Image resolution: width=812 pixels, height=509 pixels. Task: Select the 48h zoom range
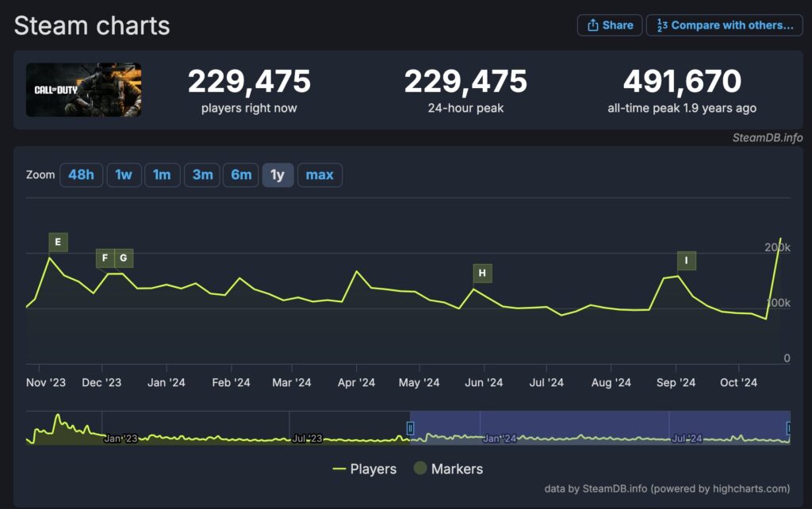81,175
